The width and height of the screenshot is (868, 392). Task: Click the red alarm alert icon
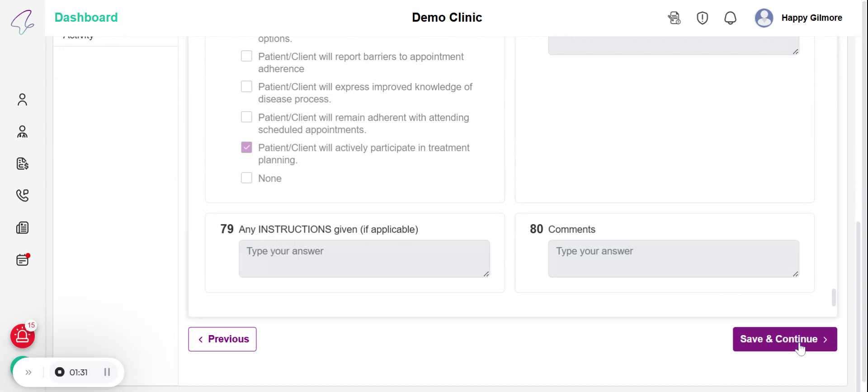point(23,336)
